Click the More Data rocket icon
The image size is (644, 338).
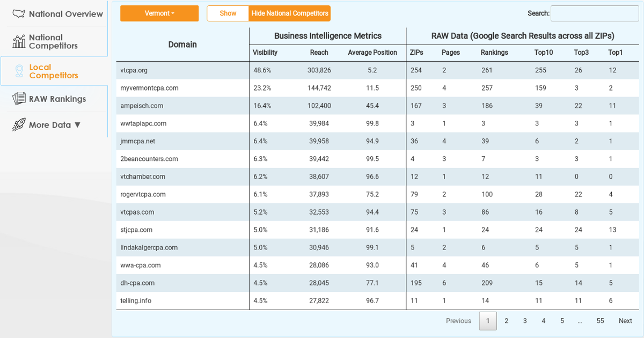click(19, 124)
